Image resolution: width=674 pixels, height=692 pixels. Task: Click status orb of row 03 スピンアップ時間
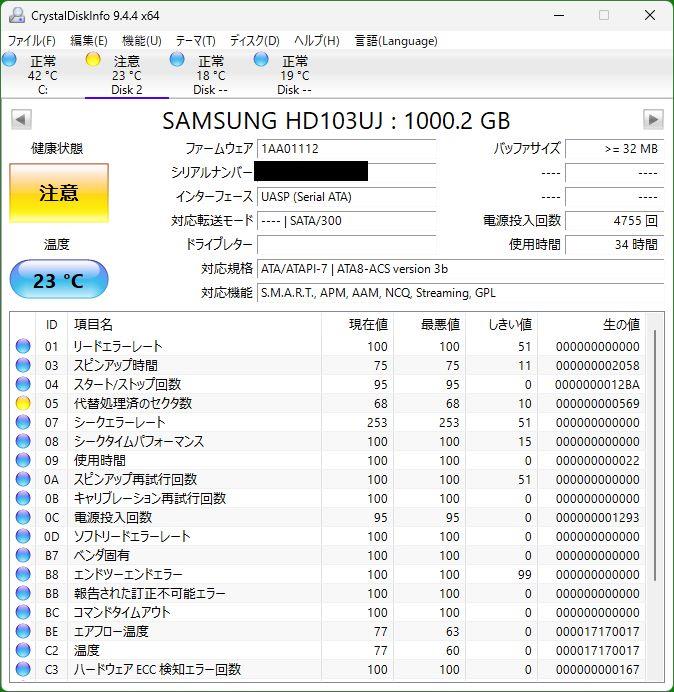(23, 365)
